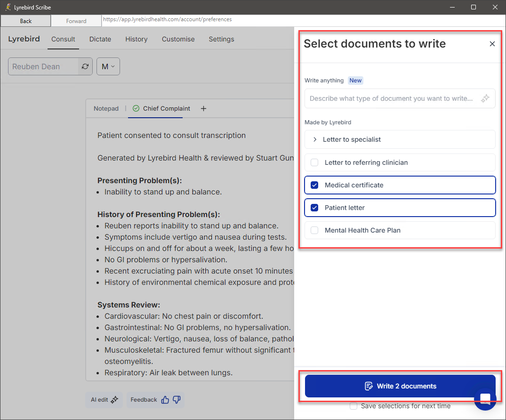Click the Reuben Dean patient name field
506x420 pixels.
[43, 66]
